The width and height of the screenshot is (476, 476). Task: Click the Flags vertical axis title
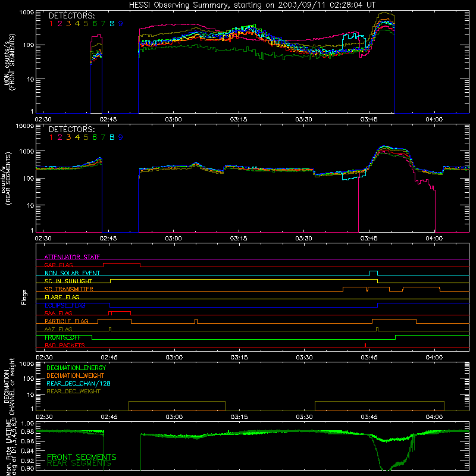[x=24, y=297]
